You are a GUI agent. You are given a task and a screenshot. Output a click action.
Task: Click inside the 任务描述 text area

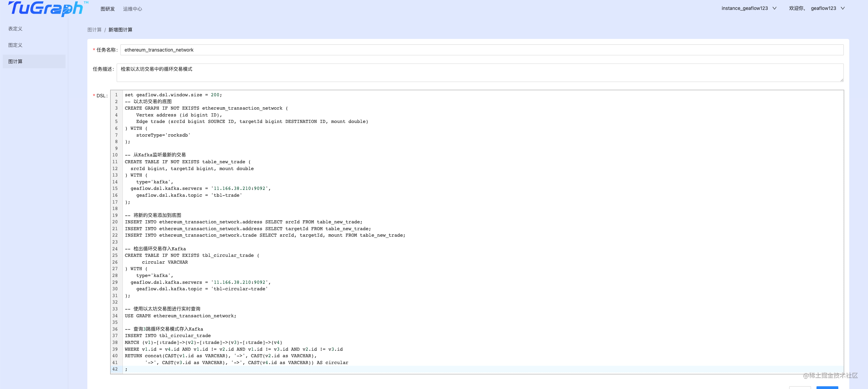pyautogui.click(x=480, y=72)
